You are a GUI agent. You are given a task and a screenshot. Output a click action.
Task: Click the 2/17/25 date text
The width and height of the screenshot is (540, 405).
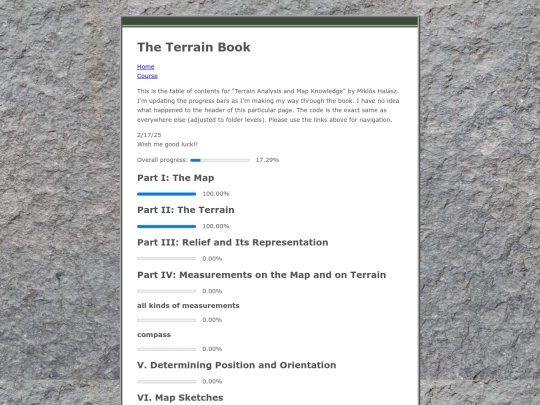point(149,135)
